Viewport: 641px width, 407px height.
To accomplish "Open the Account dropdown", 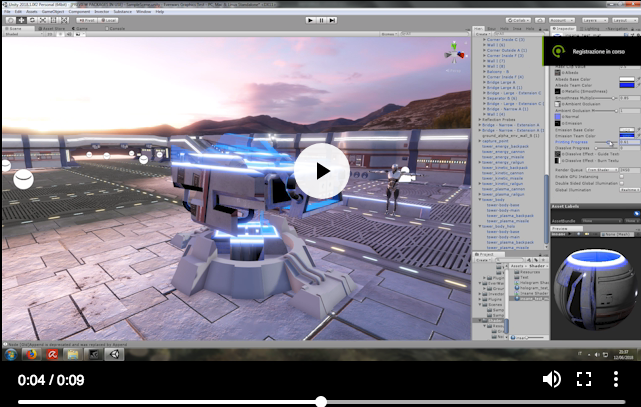I will tap(562, 20).
